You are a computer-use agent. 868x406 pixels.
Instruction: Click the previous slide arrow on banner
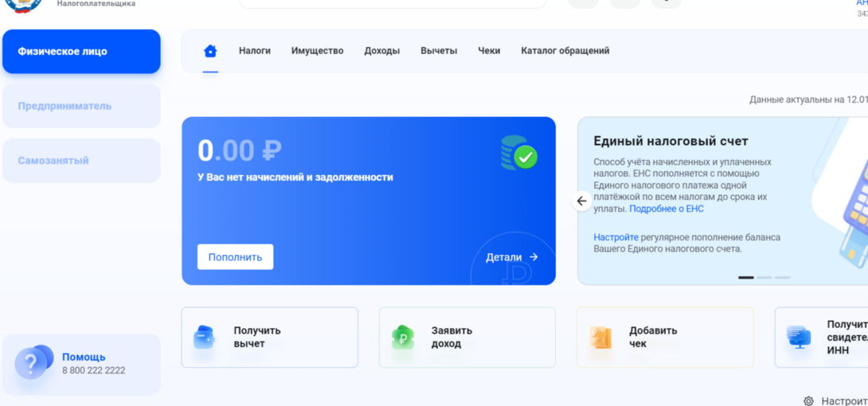[582, 201]
